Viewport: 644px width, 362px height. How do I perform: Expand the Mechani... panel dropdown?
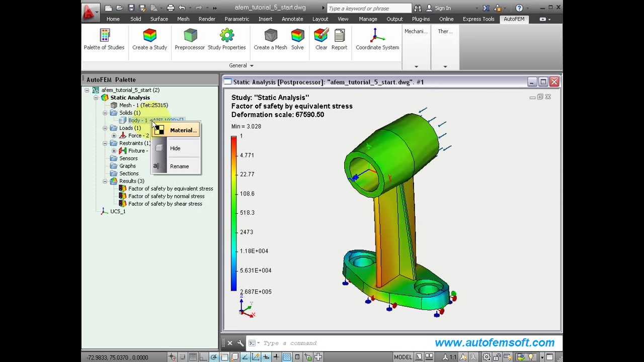(x=416, y=66)
